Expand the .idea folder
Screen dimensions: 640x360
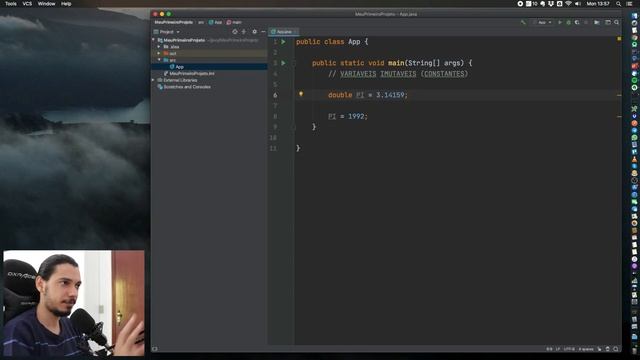tap(159, 47)
